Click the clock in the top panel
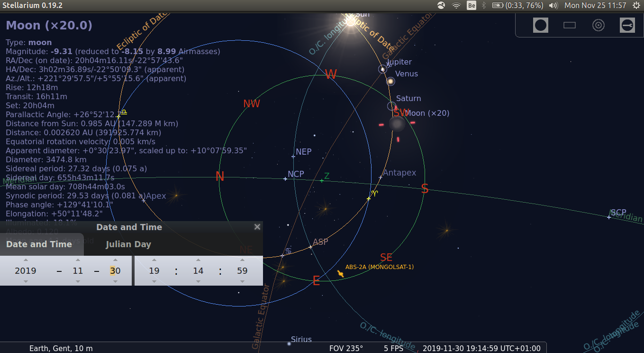644x353 pixels. (x=595, y=6)
